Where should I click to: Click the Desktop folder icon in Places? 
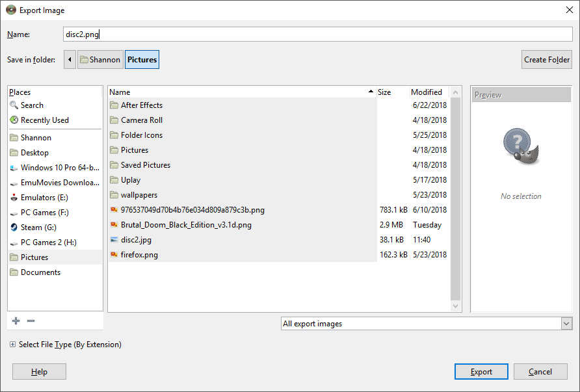tap(14, 152)
